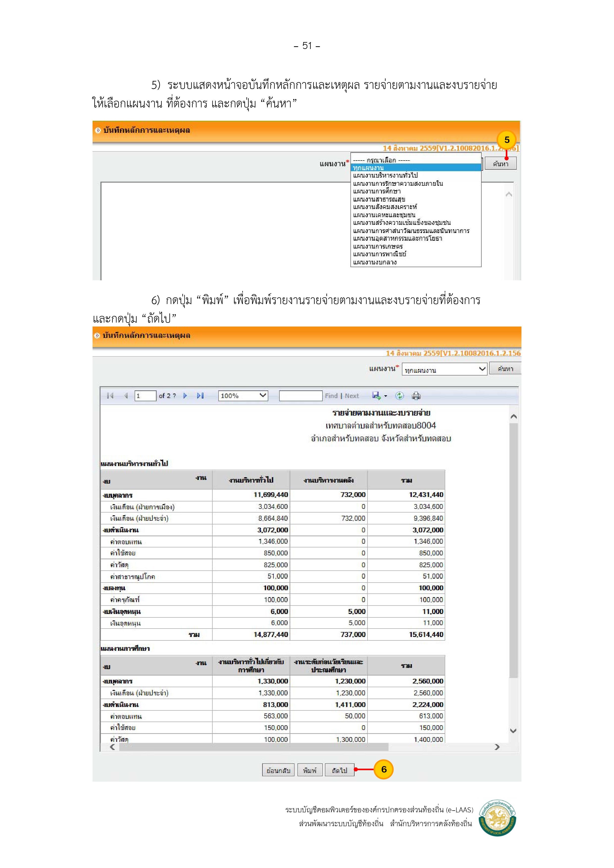Click the printer icon in report toolbar
Image resolution: width=614 pixels, height=868 pixels.
tap(416, 396)
